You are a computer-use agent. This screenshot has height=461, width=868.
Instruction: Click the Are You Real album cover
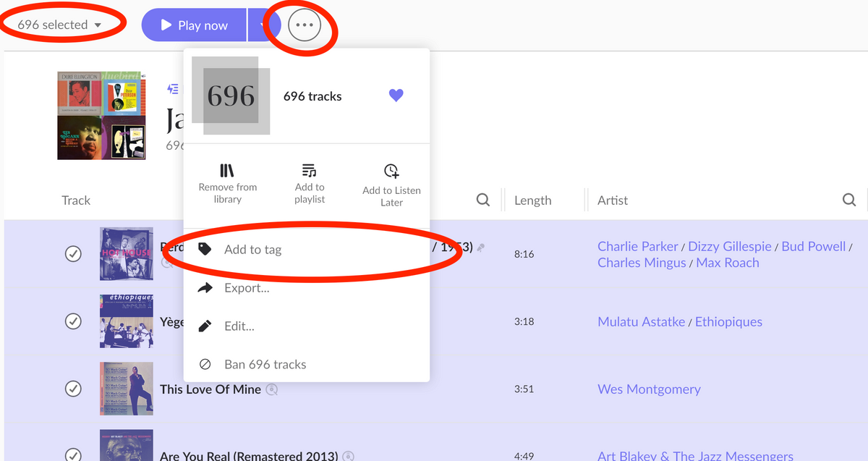click(127, 445)
